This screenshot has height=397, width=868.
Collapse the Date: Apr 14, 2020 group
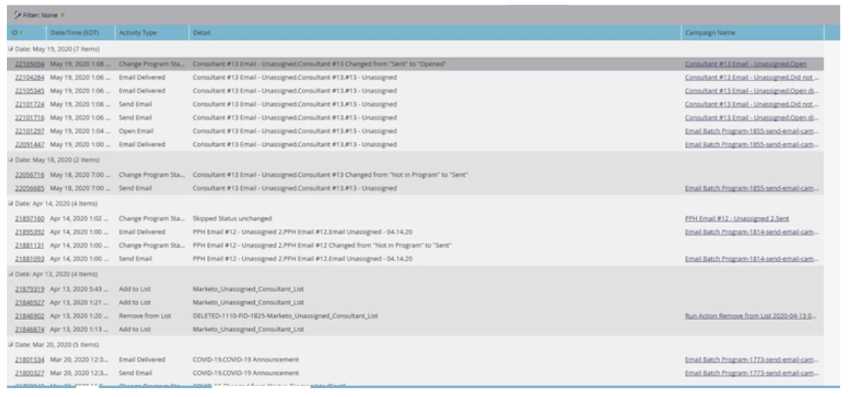click(x=10, y=203)
